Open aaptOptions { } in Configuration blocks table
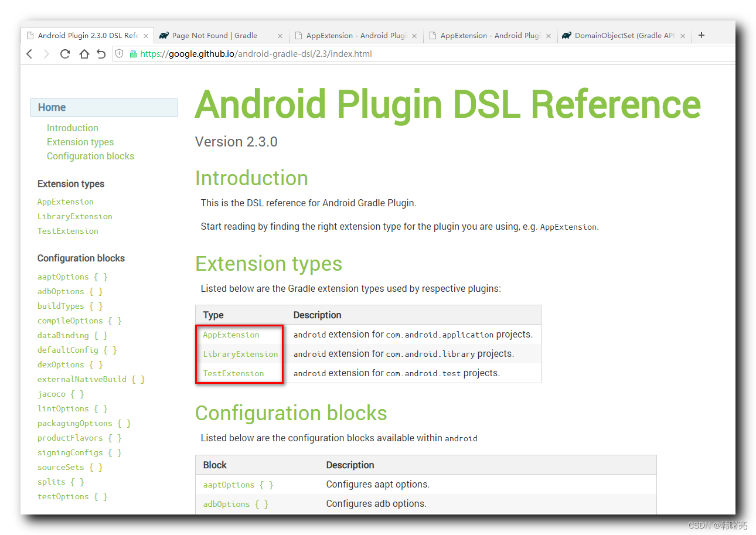The width and height of the screenshot is (756, 535). [238, 485]
